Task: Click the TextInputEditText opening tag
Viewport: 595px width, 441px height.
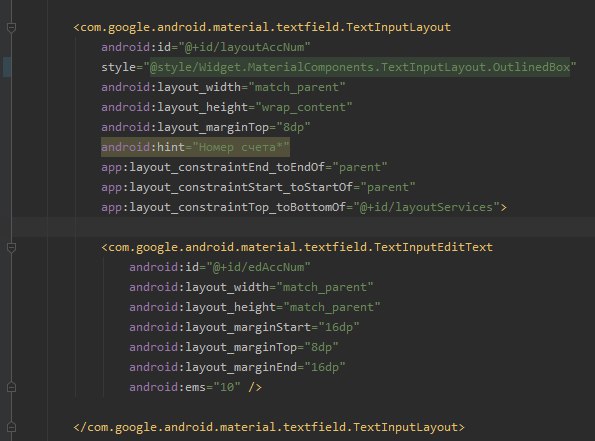Action: click(297, 247)
